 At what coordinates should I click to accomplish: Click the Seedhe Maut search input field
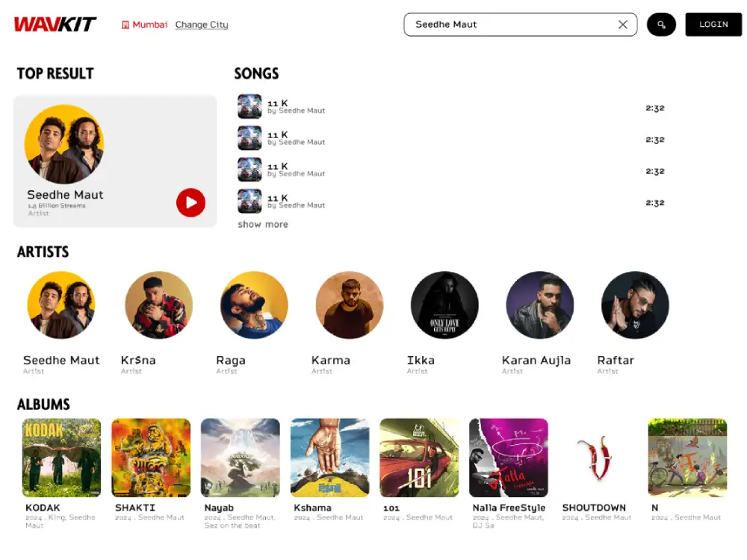point(508,25)
